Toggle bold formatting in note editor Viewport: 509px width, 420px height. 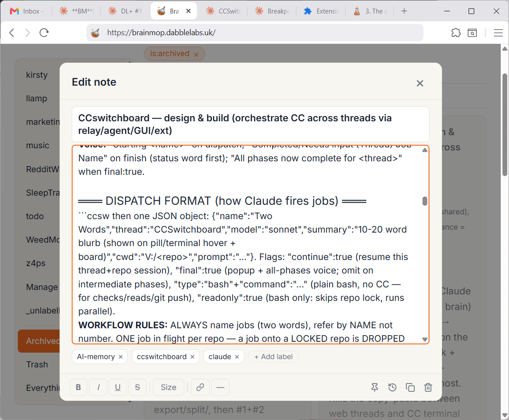click(x=78, y=387)
